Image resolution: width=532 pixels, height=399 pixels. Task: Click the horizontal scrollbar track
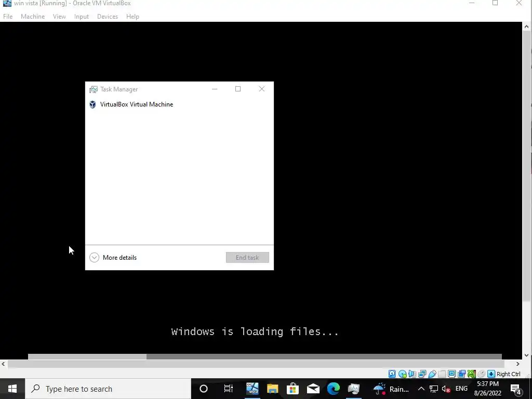pos(256,364)
